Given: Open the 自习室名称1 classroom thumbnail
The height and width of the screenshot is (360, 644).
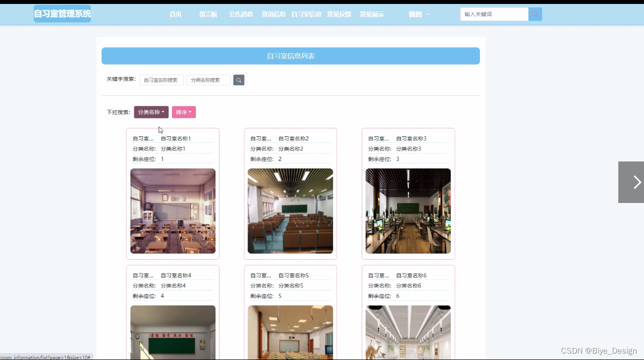Looking at the screenshot, I should (173, 211).
